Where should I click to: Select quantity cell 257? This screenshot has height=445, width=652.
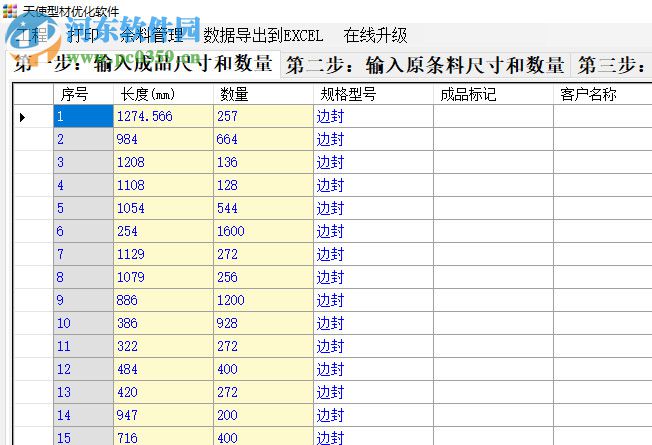pos(263,116)
